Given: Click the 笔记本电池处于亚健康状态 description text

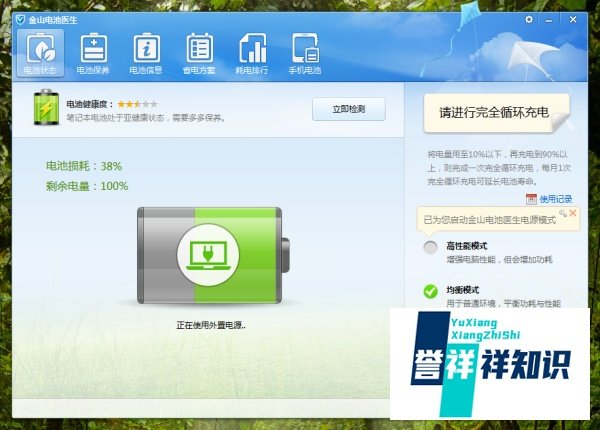Looking at the screenshot, I should 145,118.
